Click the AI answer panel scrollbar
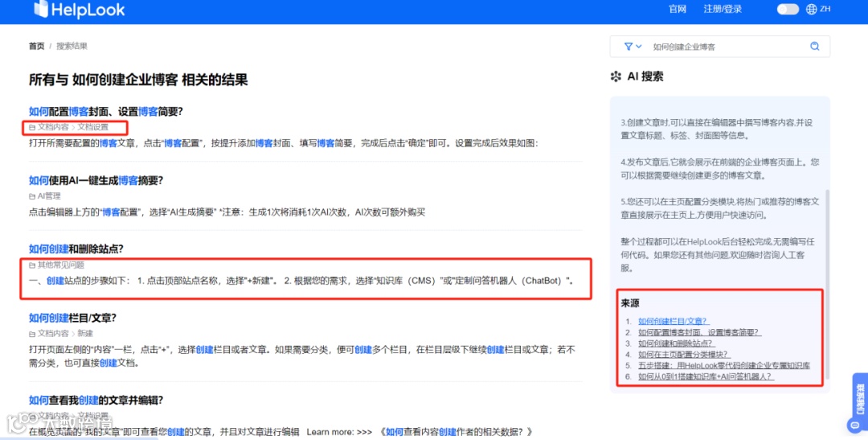The image size is (868, 440). pos(828,284)
